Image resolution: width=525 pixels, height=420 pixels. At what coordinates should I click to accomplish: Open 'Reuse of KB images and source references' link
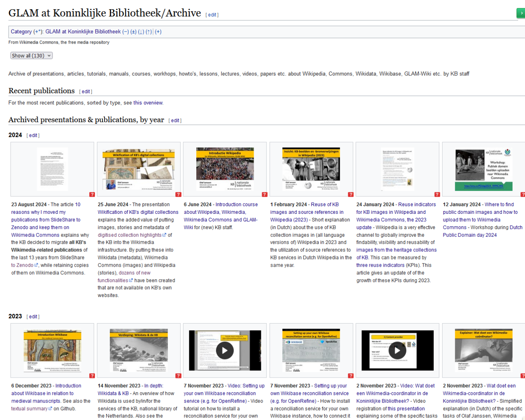307,212
